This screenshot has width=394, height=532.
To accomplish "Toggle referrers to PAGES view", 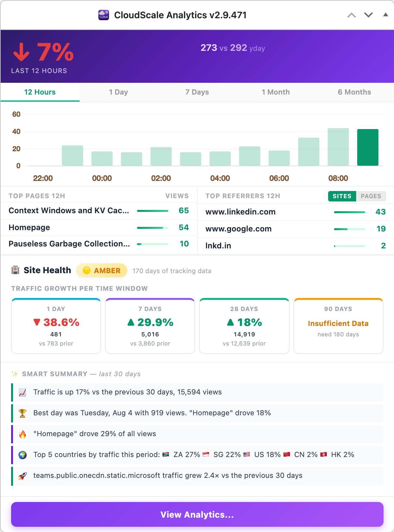I will click(371, 196).
